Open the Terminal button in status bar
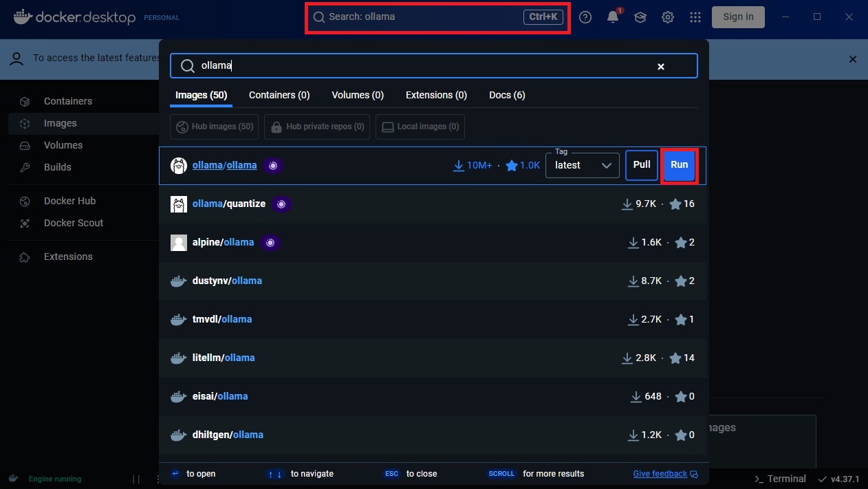The image size is (868, 489). point(780,479)
